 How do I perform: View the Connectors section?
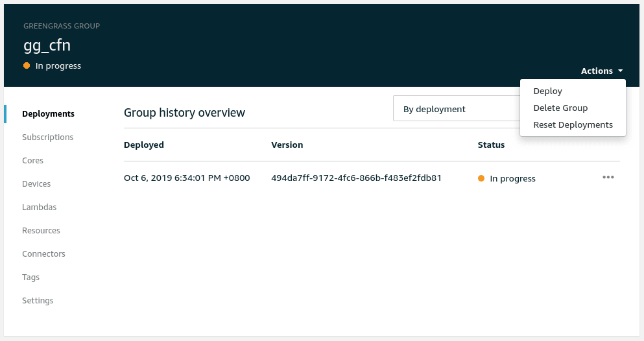[x=43, y=254]
